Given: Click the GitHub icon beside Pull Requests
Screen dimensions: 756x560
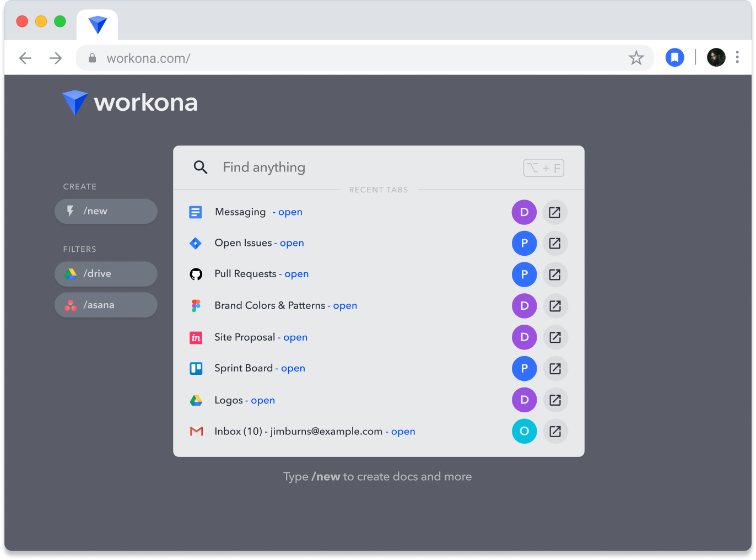Looking at the screenshot, I should pos(196,274).
